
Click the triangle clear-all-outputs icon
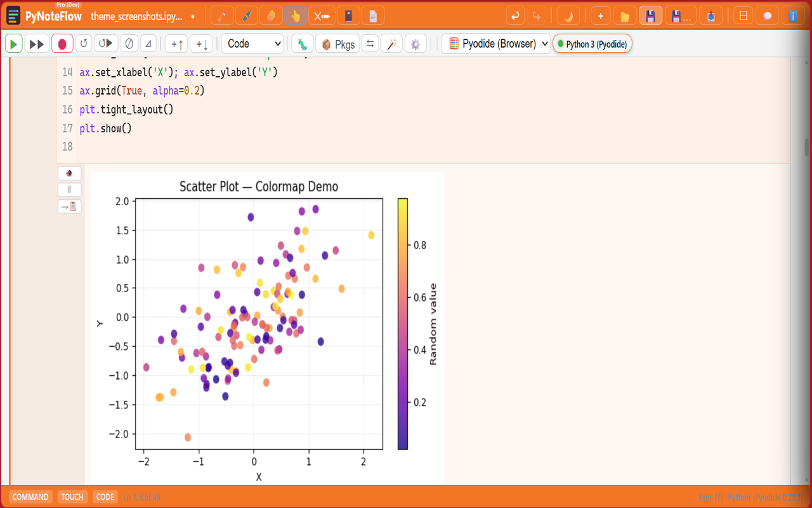[x=148, y=44]
